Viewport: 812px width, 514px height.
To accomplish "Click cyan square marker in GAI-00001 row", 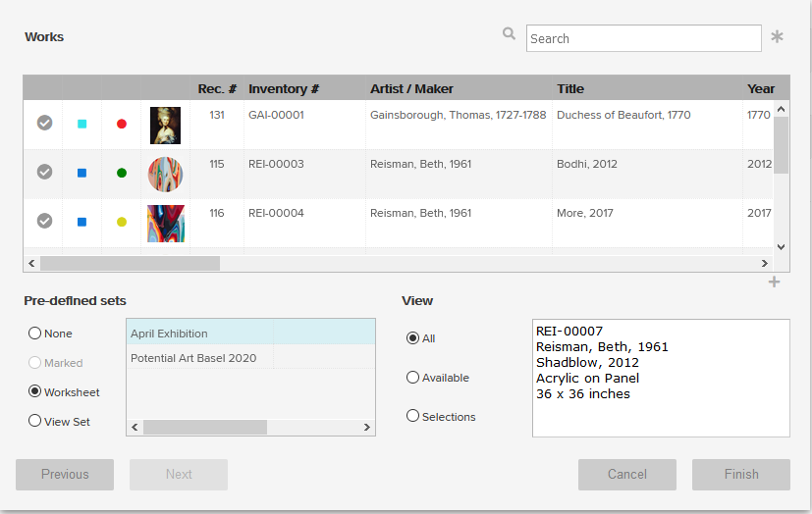I will pos(81,124).
